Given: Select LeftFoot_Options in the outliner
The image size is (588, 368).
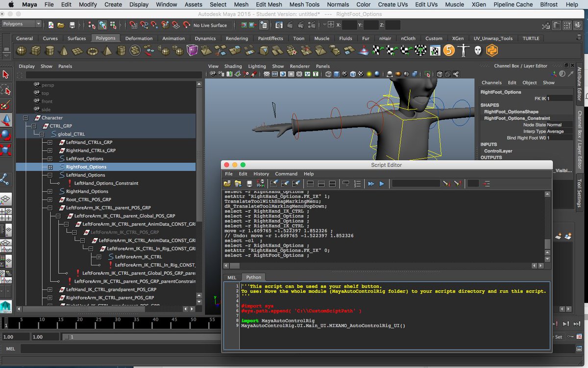Looking at the screenshot, I should pyautogui.click(x=84, y=158).
